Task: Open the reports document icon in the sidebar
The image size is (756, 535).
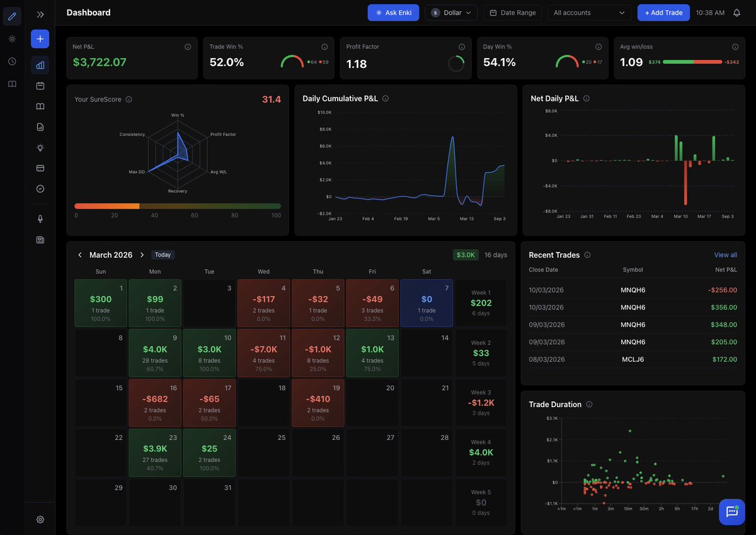Action: [40, 127]
